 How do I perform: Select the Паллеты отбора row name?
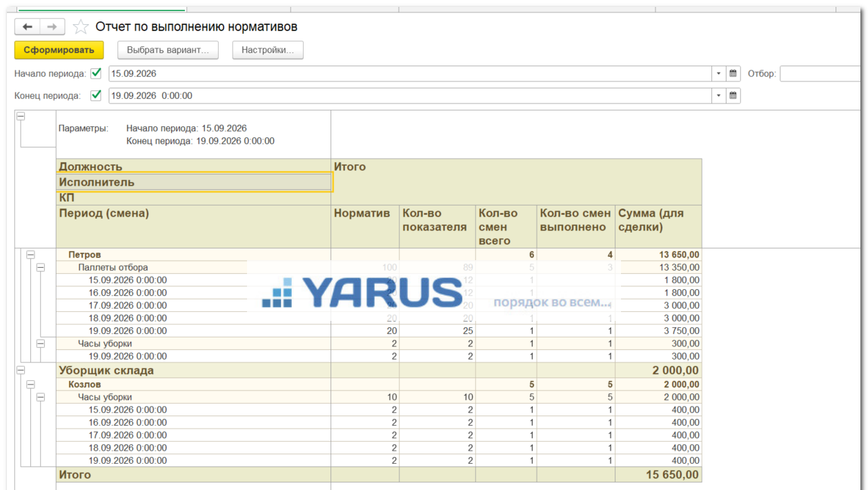tap(112, 267)
